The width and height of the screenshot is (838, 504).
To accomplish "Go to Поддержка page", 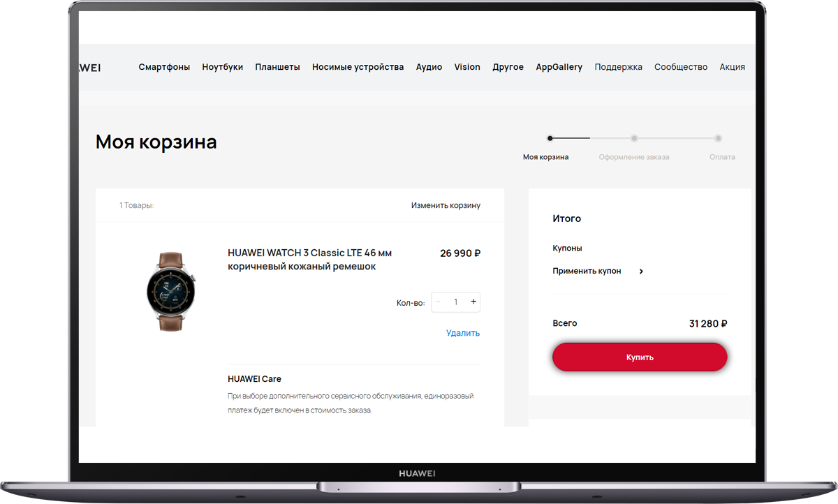I will click(x=618, y=67).
